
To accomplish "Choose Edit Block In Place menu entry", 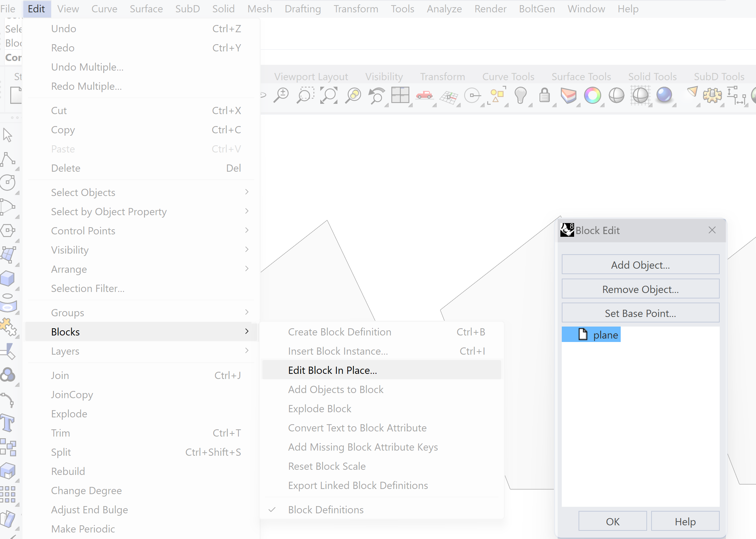I will [332, 370].
